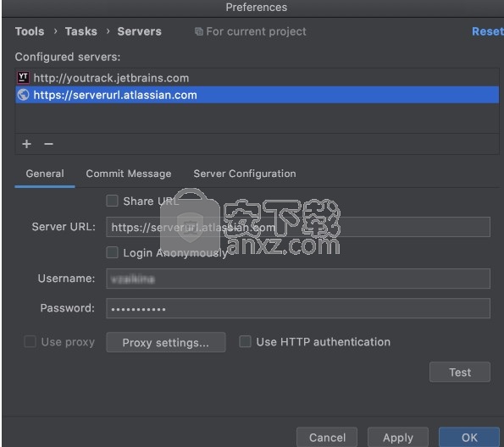
Task: Add a new server with plus icon
Action: pyautogui.click(x=26, y=144)
